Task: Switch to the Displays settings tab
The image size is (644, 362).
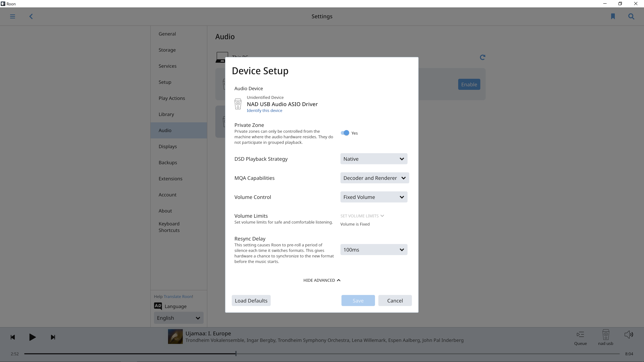Action: (x=168, y=146)
